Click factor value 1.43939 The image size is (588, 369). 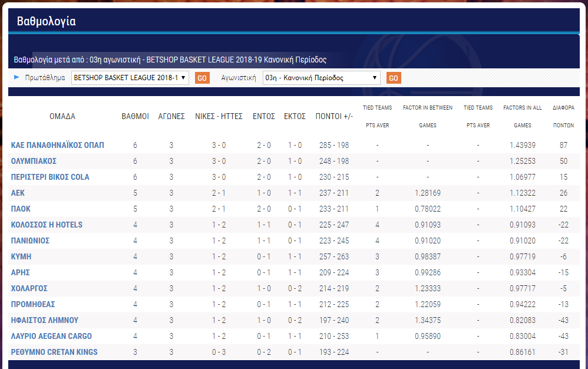[523, 145]
